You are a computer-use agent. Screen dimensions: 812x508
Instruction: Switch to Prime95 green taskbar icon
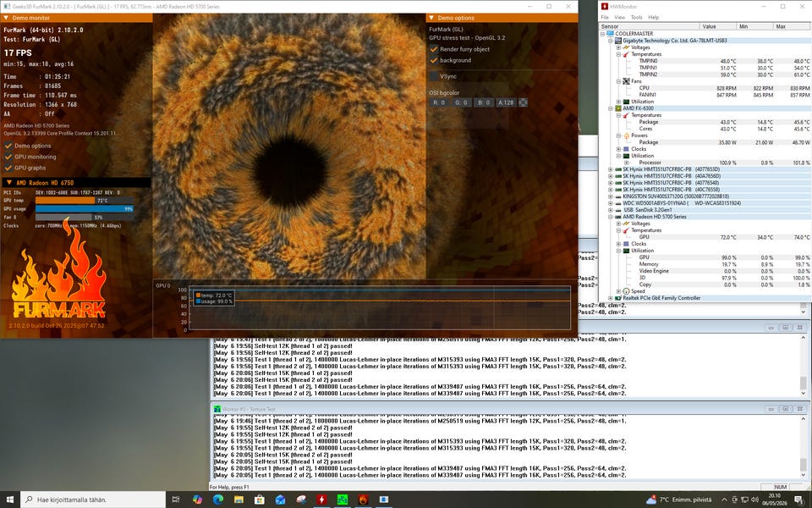[x=343, y=500]
